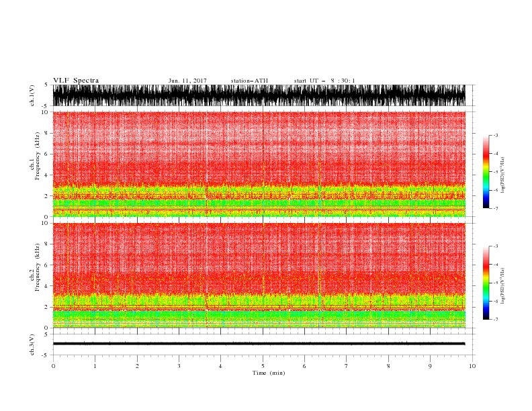Click the "-7" value on ch.1 color bar

click(495, 209)
